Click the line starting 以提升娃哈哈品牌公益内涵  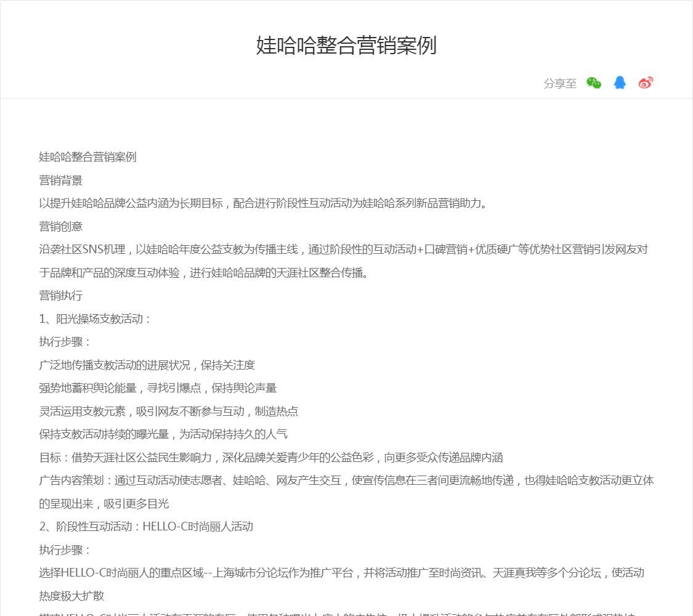[264, 203]
